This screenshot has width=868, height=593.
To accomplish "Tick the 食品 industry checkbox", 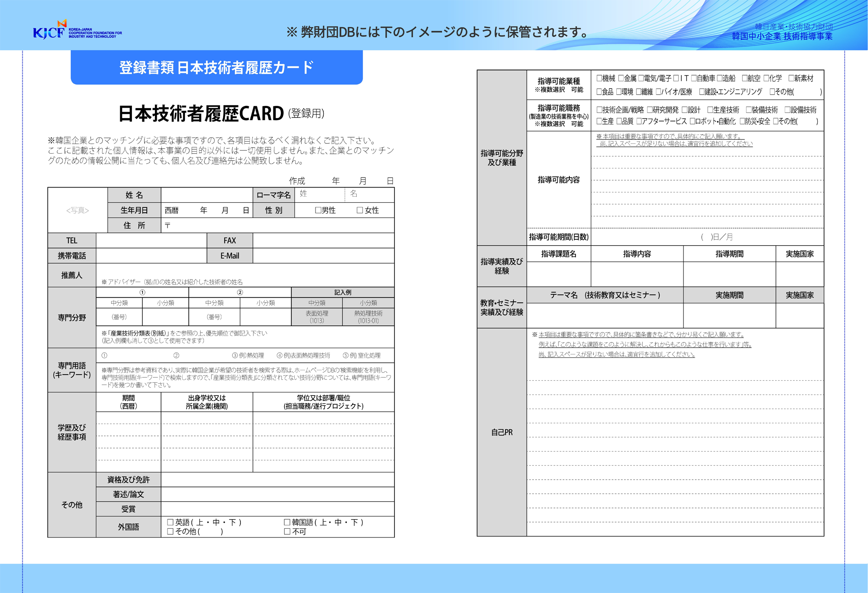I will 599,92.
